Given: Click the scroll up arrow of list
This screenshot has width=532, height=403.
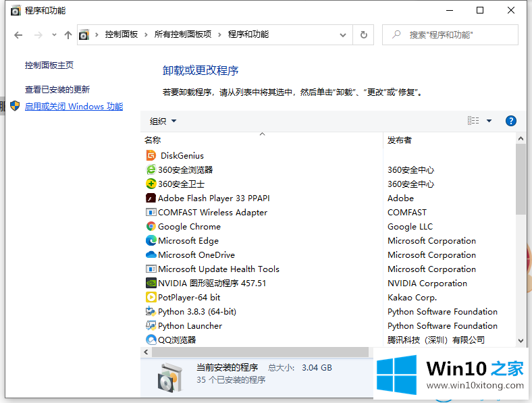Looking at the screenshot, I should pos(521,138).
